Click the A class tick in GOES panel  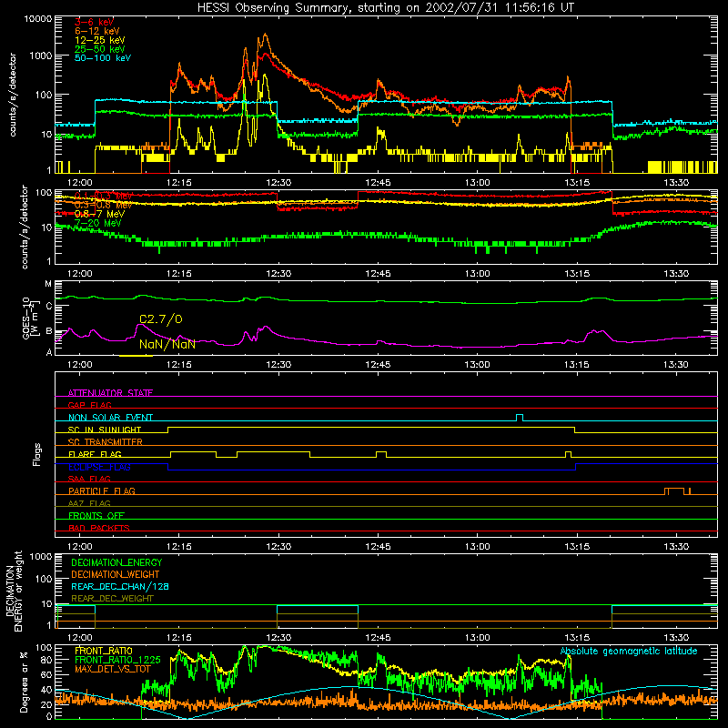point(49,352)
